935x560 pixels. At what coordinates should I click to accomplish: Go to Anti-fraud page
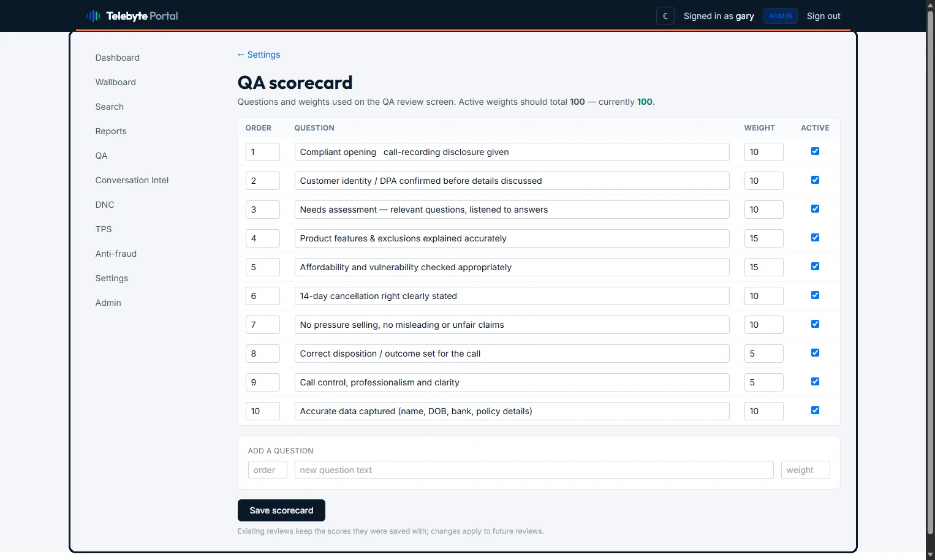pyautogui.click(x=116, y=254)
